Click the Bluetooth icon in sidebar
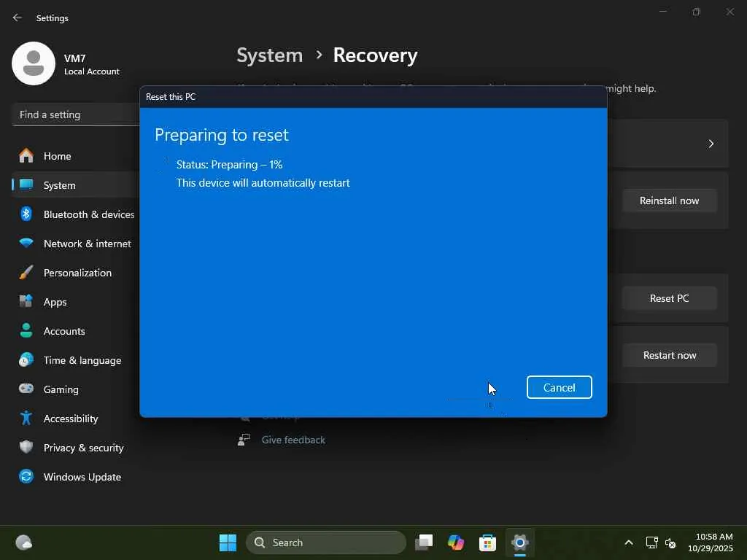This screenshot has width=747, height=560. [26, 214]
